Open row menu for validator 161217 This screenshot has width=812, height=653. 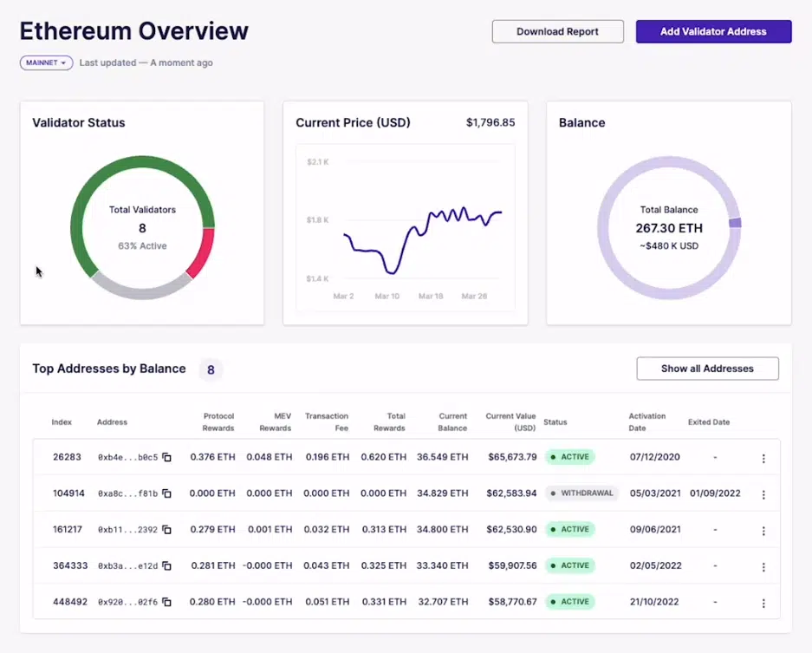coord(763,531)
